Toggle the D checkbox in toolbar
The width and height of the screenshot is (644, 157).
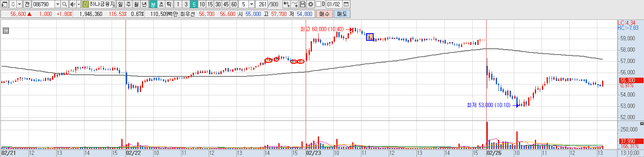click(x=318, y=4)
